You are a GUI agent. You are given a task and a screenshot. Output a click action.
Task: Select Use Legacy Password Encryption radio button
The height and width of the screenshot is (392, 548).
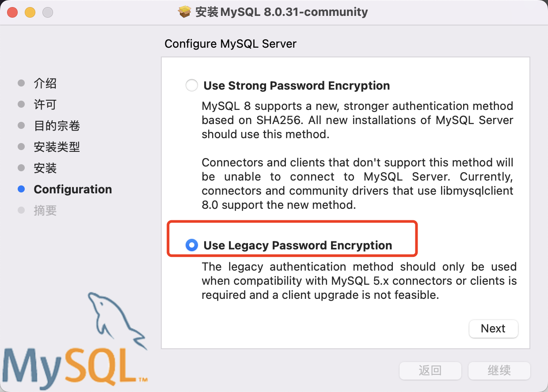click(x=192, y=245)
